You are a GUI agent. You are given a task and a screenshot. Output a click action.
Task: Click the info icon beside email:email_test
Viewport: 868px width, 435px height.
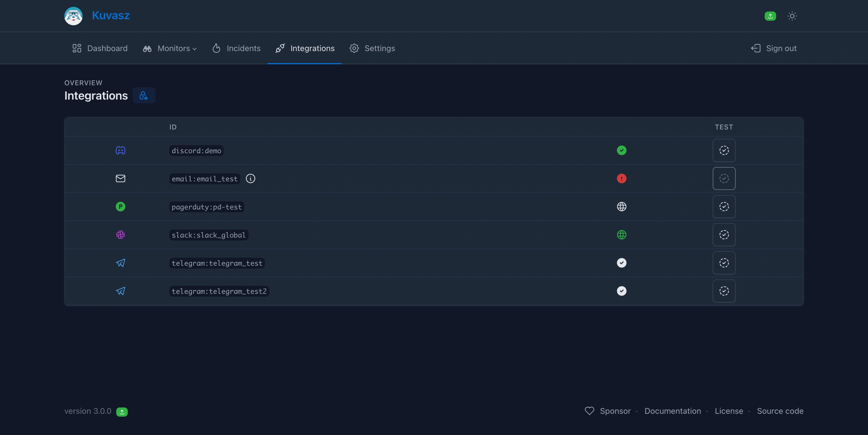(250, 178)
